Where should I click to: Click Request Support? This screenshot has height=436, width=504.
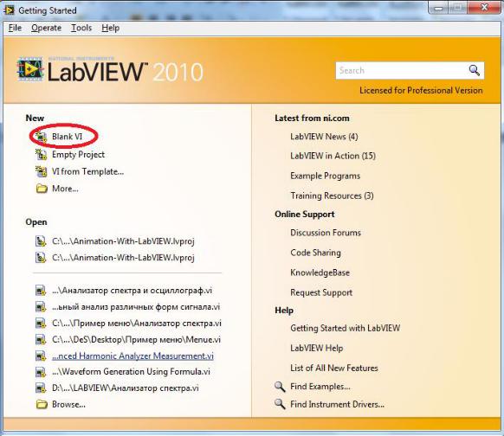[x=321, y=292]
